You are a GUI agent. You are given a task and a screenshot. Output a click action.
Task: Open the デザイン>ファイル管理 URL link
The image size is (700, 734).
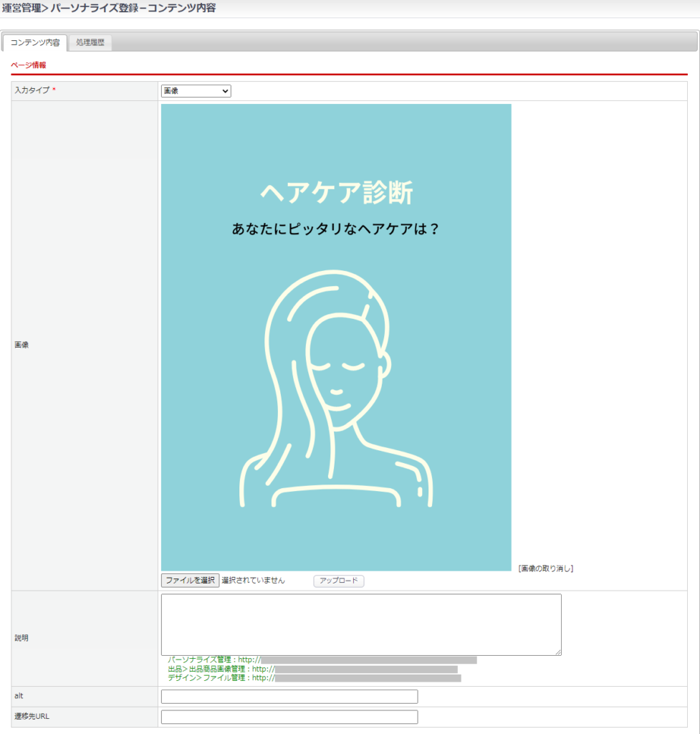pyautogui.click(x=368, y=678)
